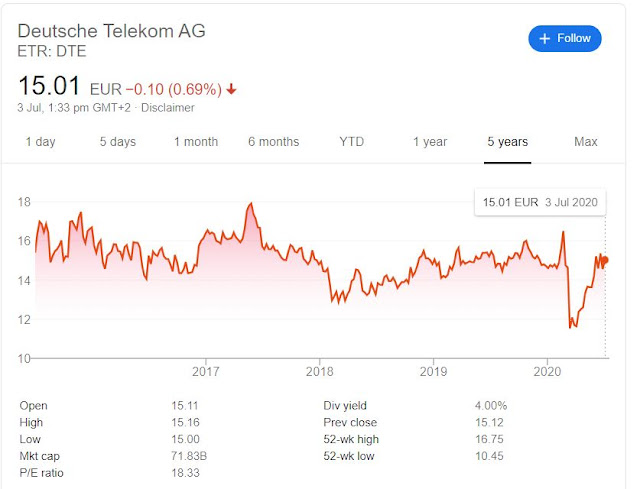Click the ETR: DTE ticker text
Image resolution: width=640 pixels, height=489 pixels.
tap(48, 50)
